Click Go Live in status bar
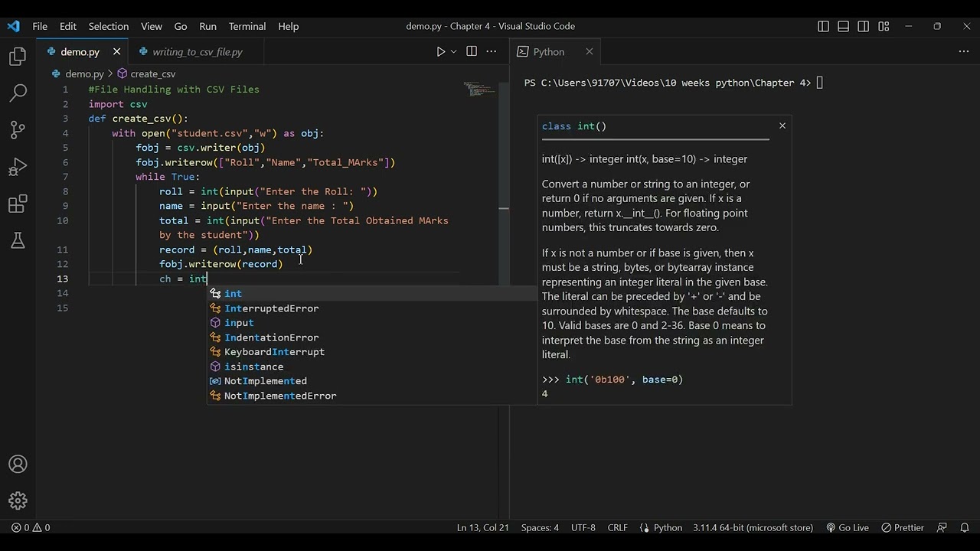 click(847, 527)
